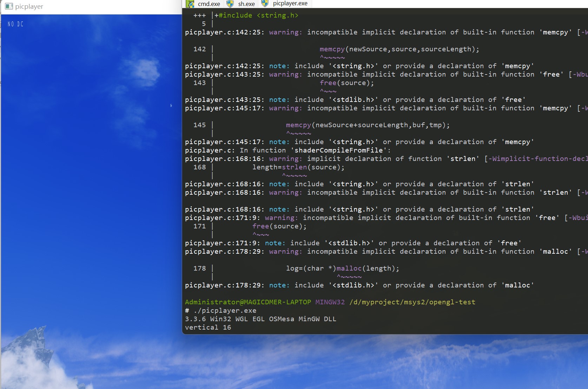Select the active picplayer.exe tab
The width and height of the screenshot is (588, 389).
(289, 4)
